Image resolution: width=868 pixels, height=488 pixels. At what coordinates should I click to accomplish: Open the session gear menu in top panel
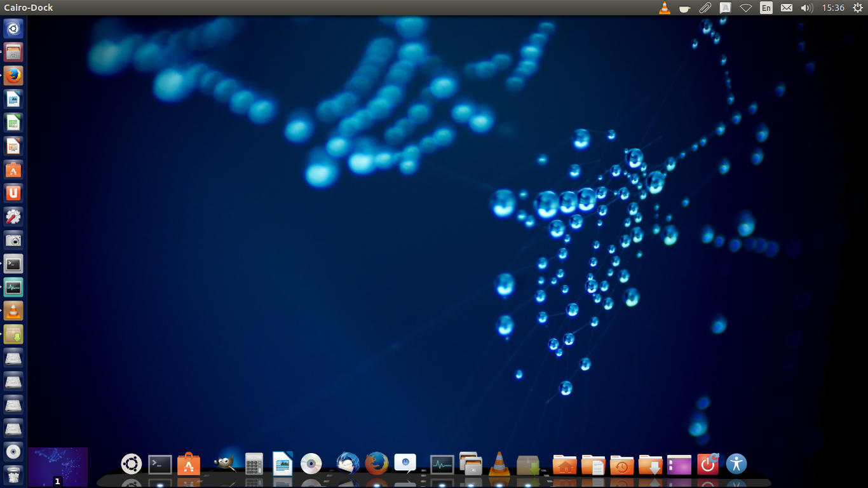pos(858,8)
